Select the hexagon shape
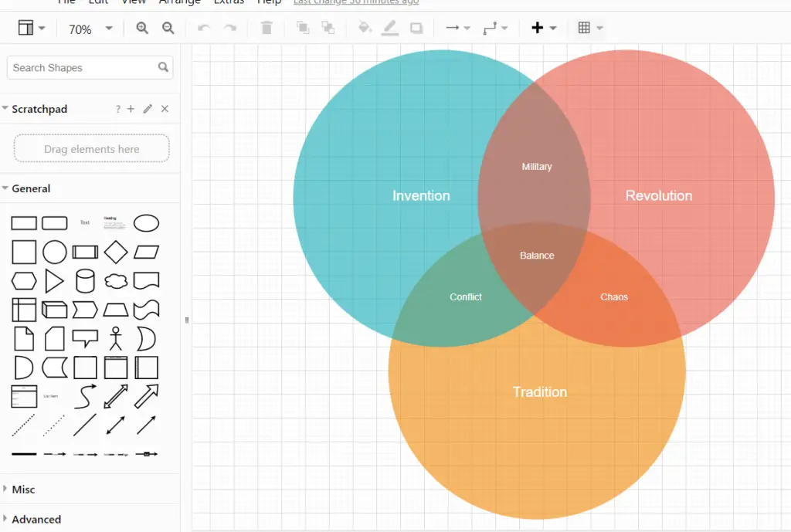The height and width of the screenshot is (532, 791). coord(24,281)
